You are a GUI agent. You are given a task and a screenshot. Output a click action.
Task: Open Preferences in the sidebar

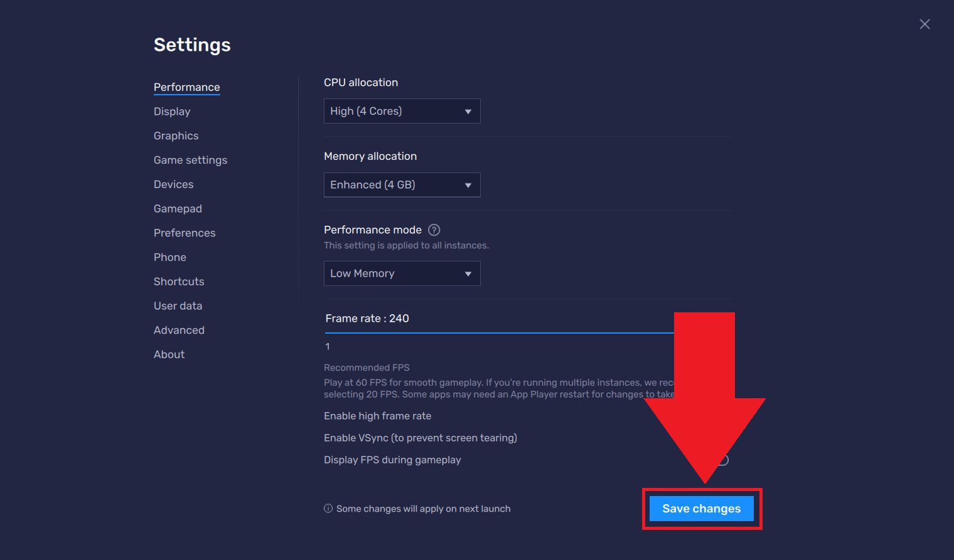[x=185, y=233]
